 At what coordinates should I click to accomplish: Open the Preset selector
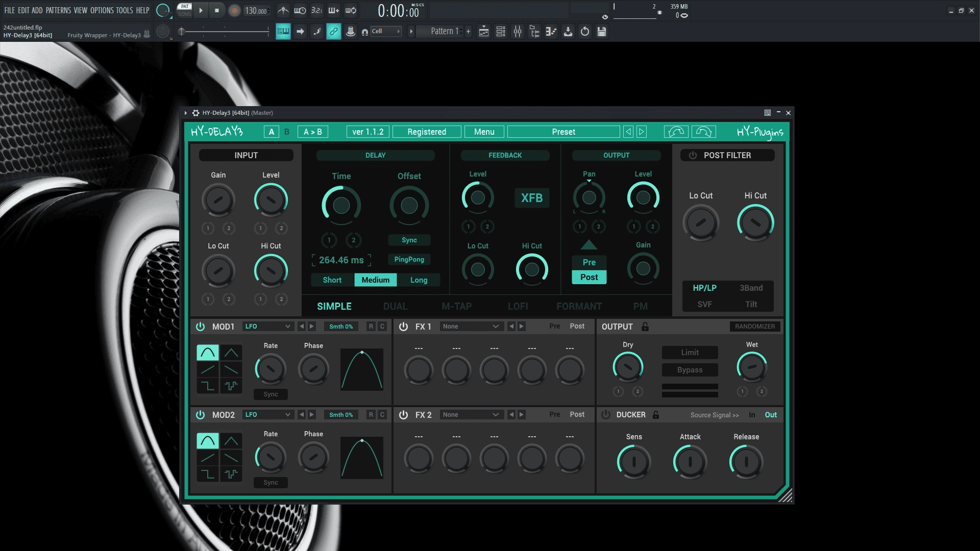563,132
